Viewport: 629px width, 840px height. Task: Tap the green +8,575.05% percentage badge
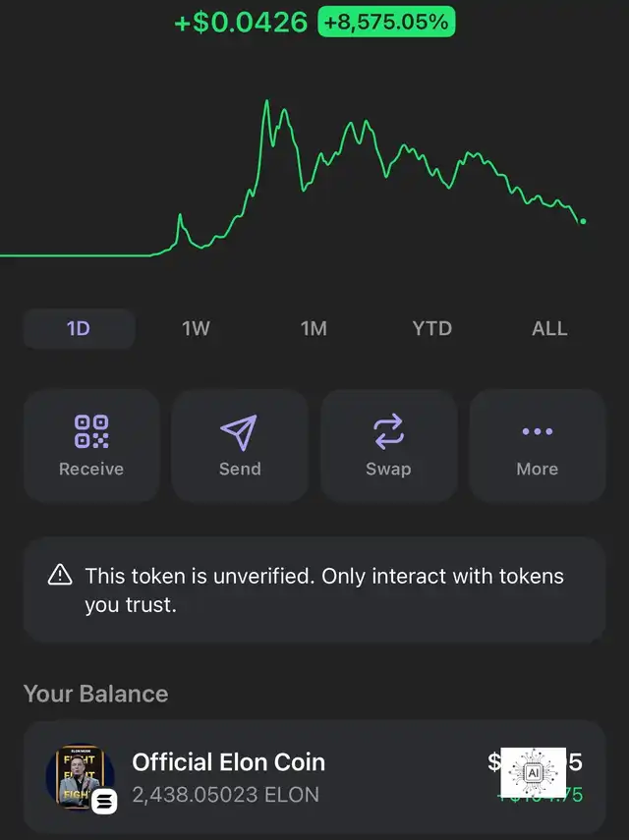[x=386, y=23]
